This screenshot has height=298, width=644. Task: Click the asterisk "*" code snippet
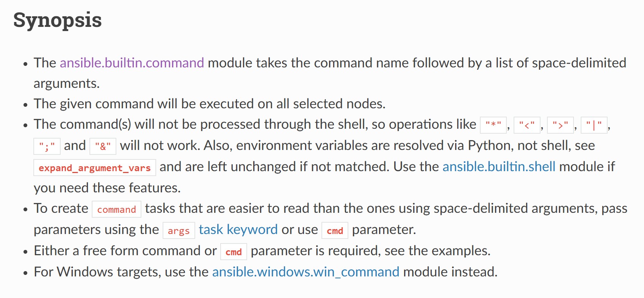click(x=493, y=125)
